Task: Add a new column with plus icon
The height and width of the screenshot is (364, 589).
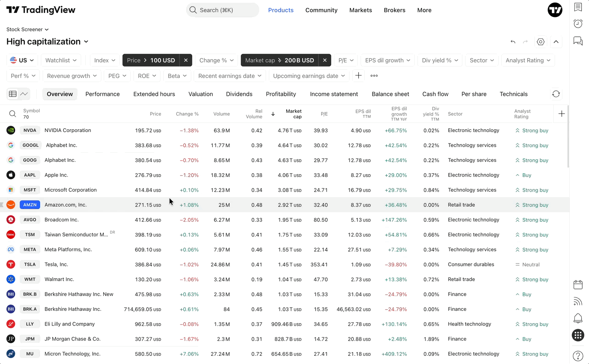Action: tap(562, 114)
